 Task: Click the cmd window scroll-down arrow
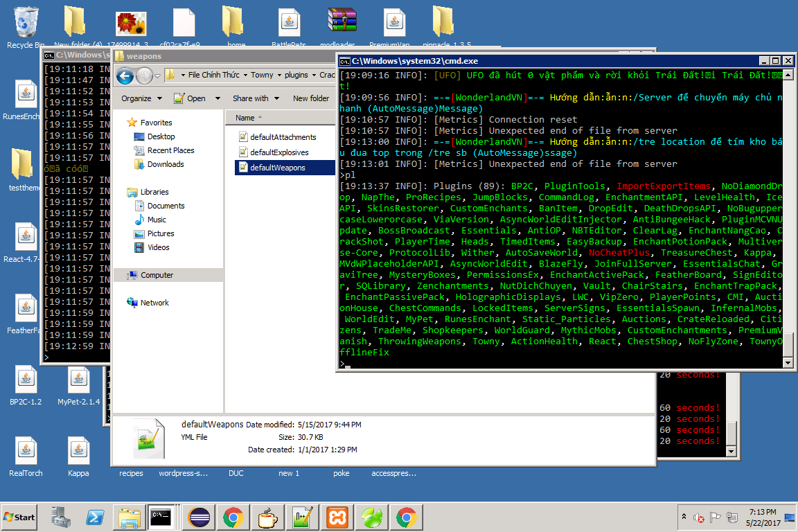(788, 363)
